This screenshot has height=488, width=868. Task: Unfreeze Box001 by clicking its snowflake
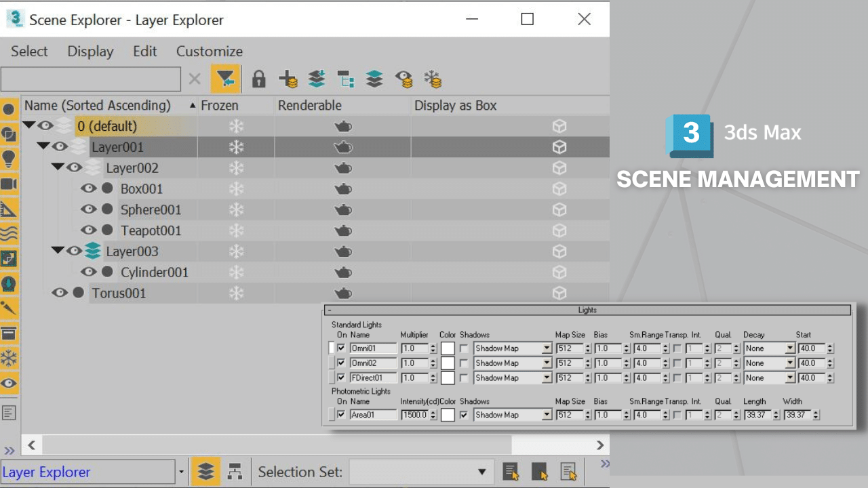(235, 188)
